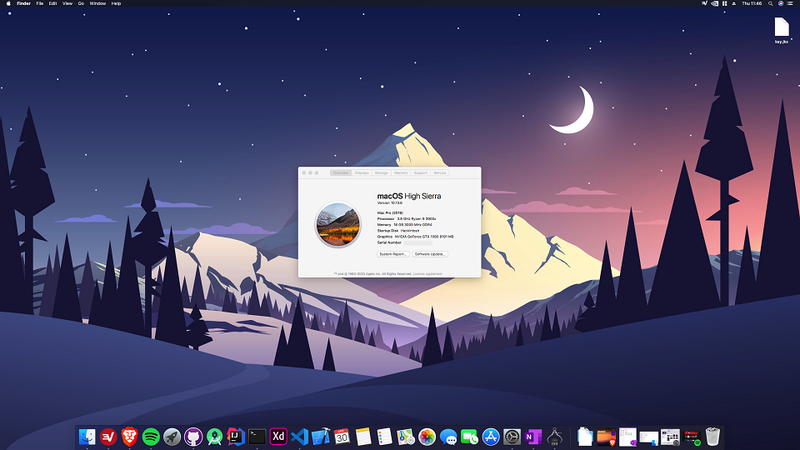This screenshot has height=450, width=800.
Task: Open the Finder menu in menu bar
Action: 23,4
